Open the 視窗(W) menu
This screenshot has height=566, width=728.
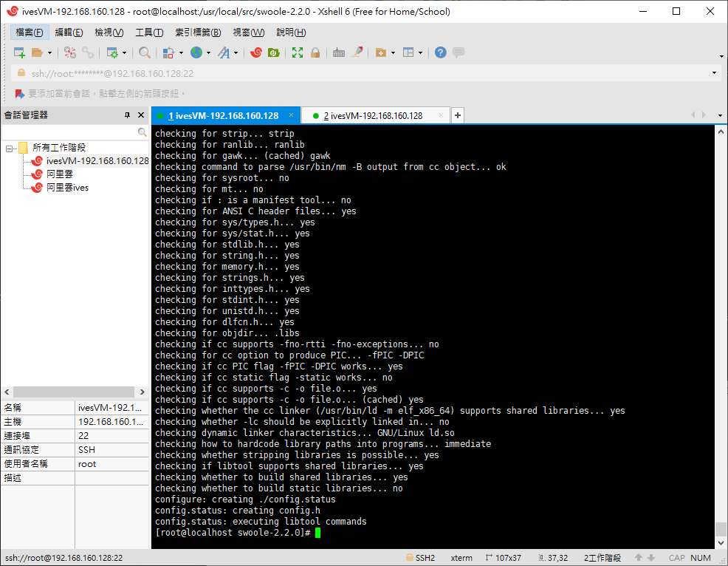pos(248,32)
